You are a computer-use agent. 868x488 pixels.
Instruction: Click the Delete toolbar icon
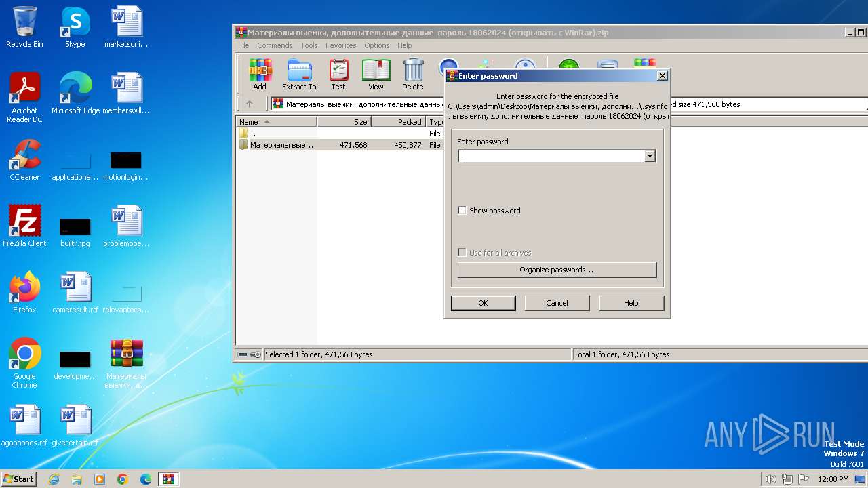pos(412,74)
